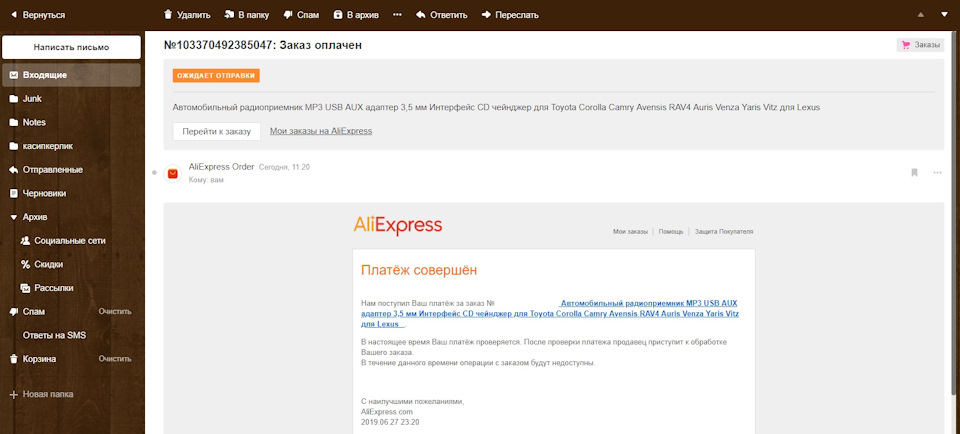960x434 pixels.
Task: Toggle the unread dot beside sender
Action: click(x=155, y=173)
